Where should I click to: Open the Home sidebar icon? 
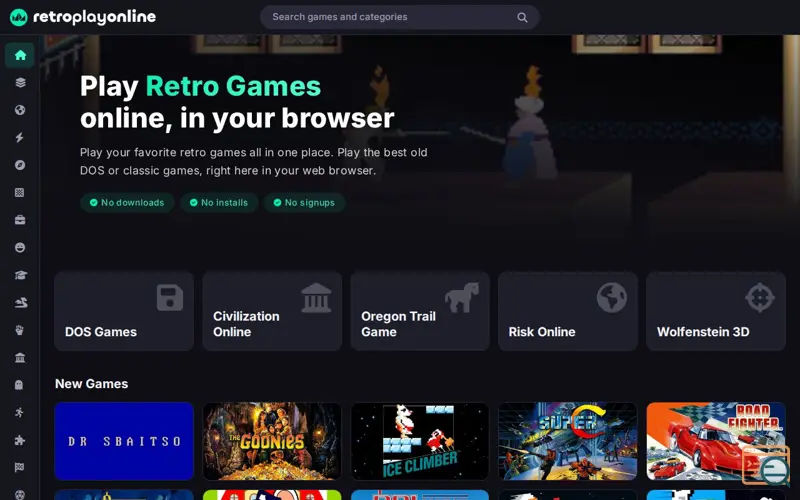click(x=20, y=55)
